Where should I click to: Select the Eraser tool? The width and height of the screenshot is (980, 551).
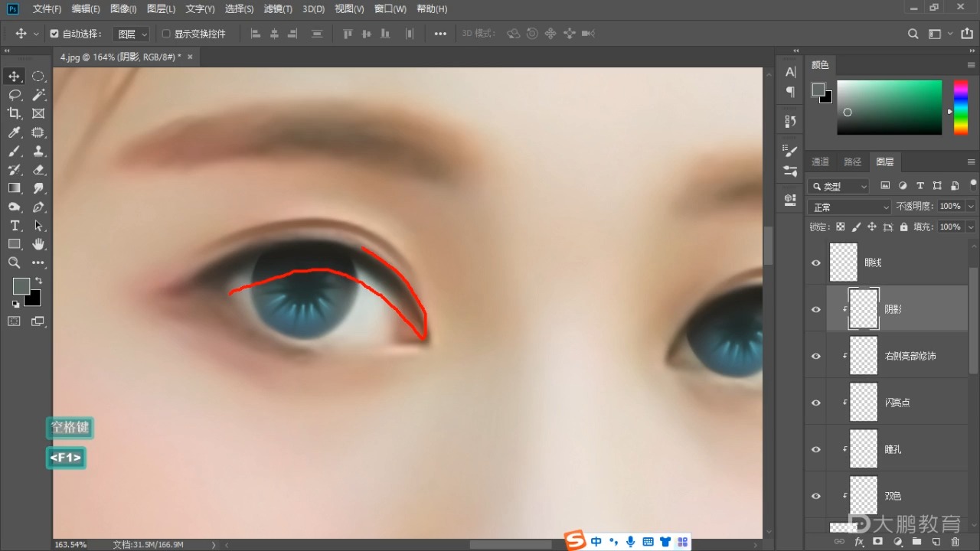[x=38, y=169]
